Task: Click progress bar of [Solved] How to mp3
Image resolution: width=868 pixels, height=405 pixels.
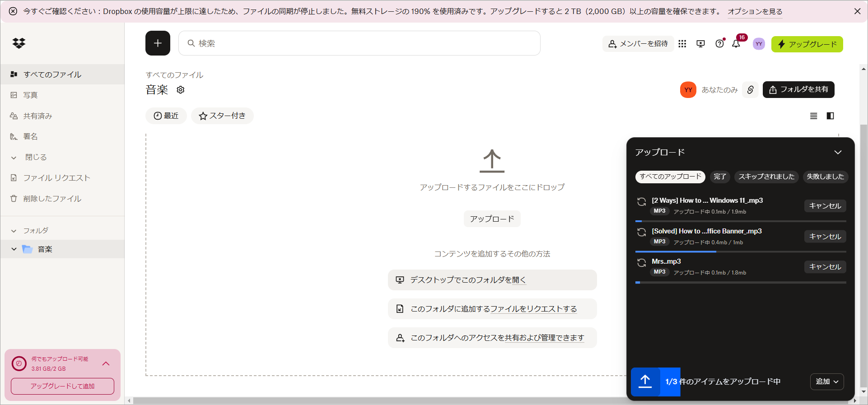Action: tap(741, 251)
